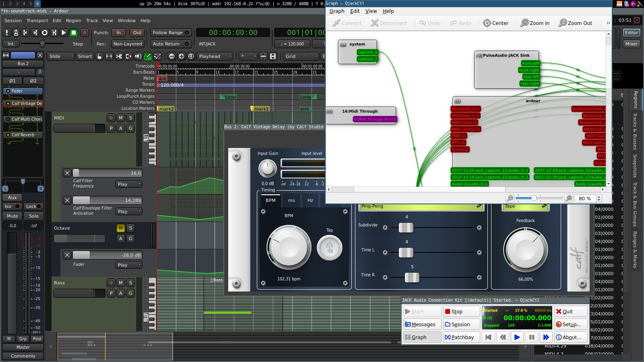Image resolution: width=644 pixels, height=362 pixels.
Task: Click Solo button in Bus 2 strip
Action: coord(33,216)
